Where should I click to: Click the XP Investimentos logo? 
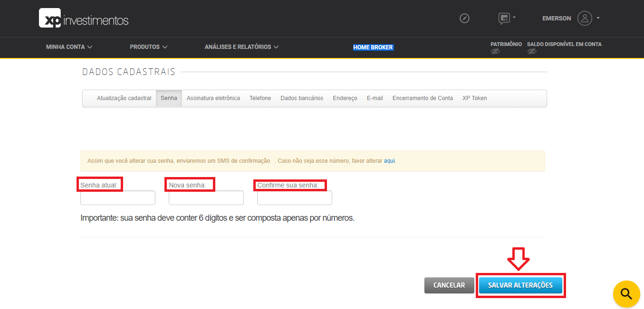84,18
